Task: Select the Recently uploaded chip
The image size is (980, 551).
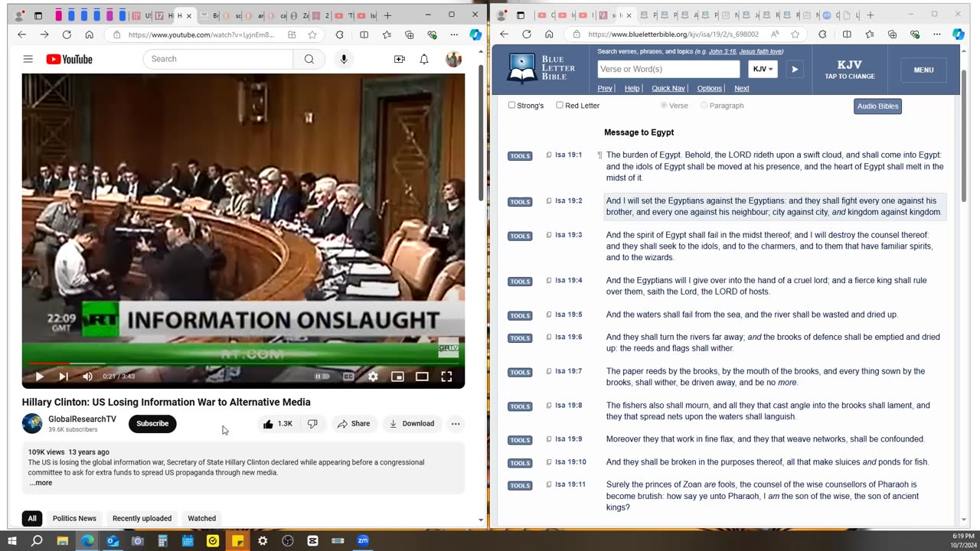Action: click(x=142, y=518)
